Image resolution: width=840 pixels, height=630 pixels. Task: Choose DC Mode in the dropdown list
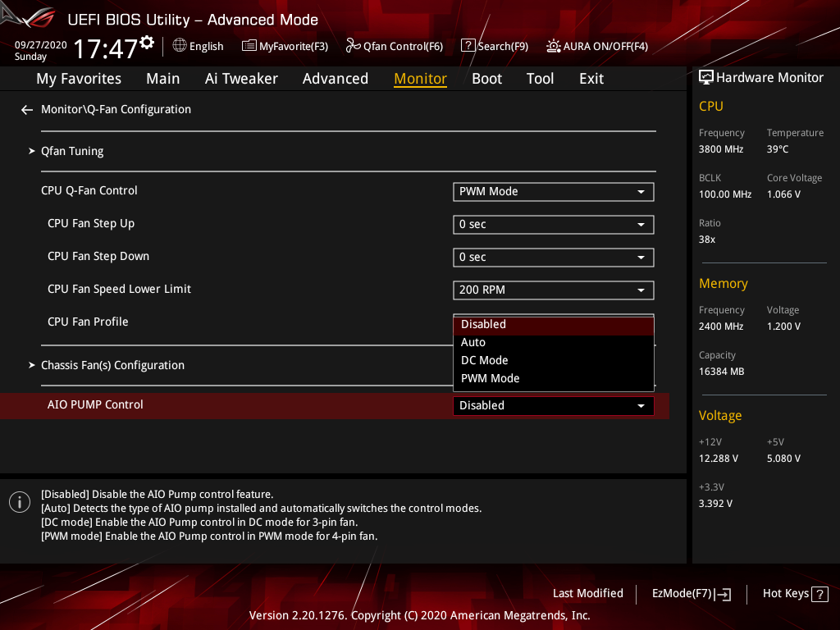click(x=554, y=361)
